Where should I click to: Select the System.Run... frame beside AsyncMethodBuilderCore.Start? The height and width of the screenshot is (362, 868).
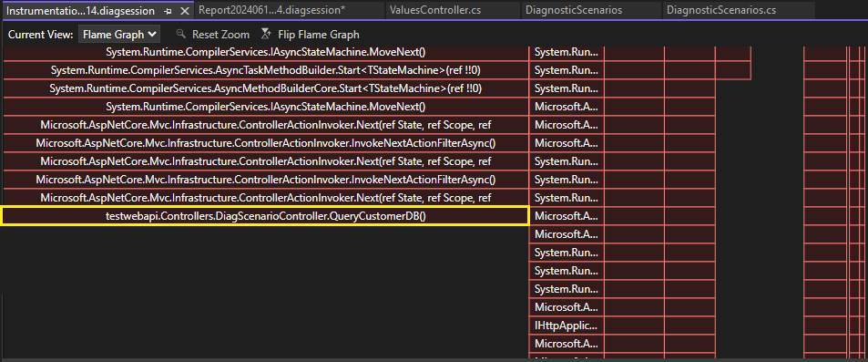[567, 88]
